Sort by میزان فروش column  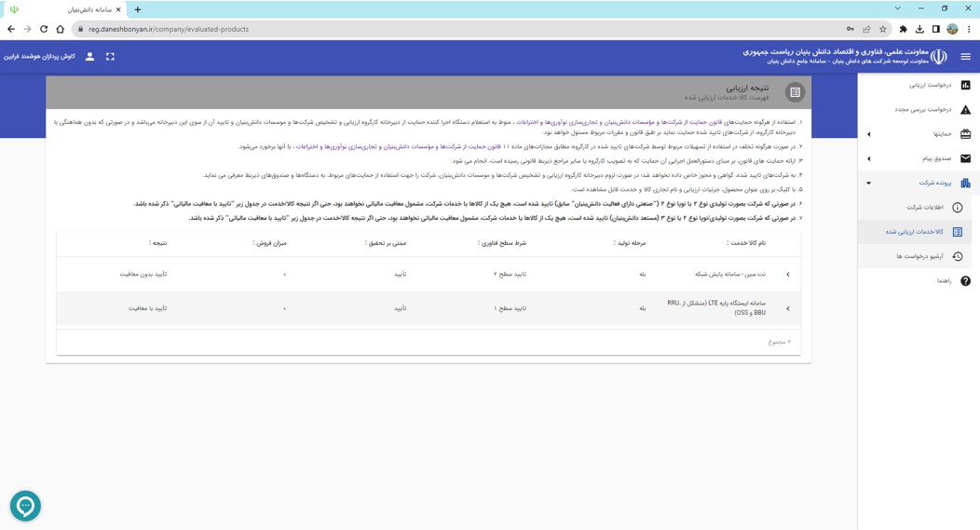269,242
